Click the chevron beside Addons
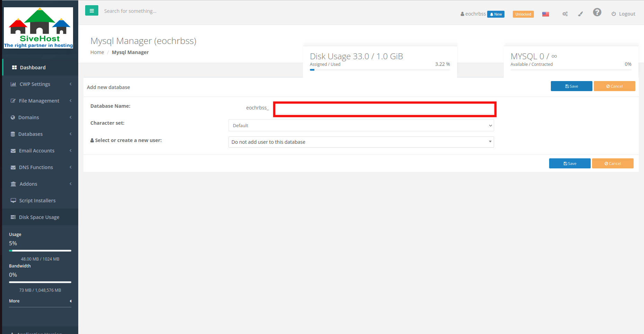The width and height of the screenshot is (644, 334). [x=71, y=184]
